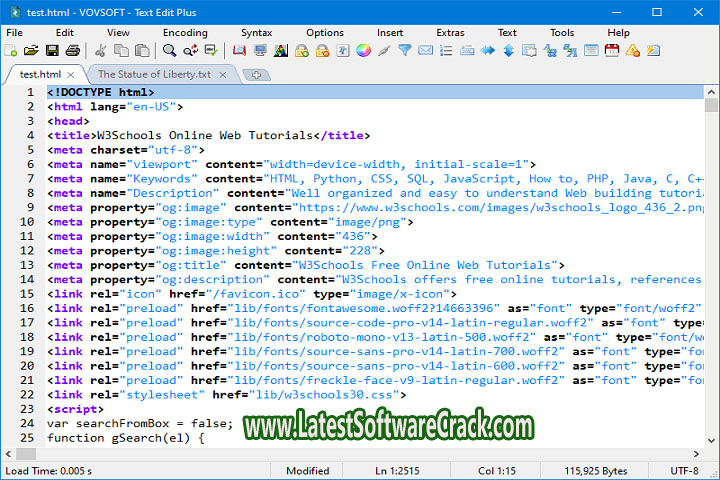This screenshot has width=720, height=480.
Task: Add a new tab with plus button
Action: tap(256, 75)
